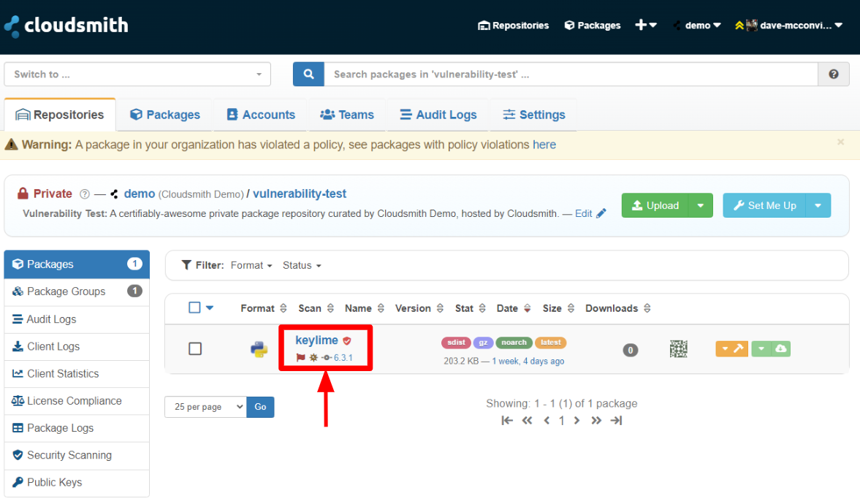Viewport: 860px width, 504px height.
Task: Open Public Keys in the sidebar
Action: (77, 483)
